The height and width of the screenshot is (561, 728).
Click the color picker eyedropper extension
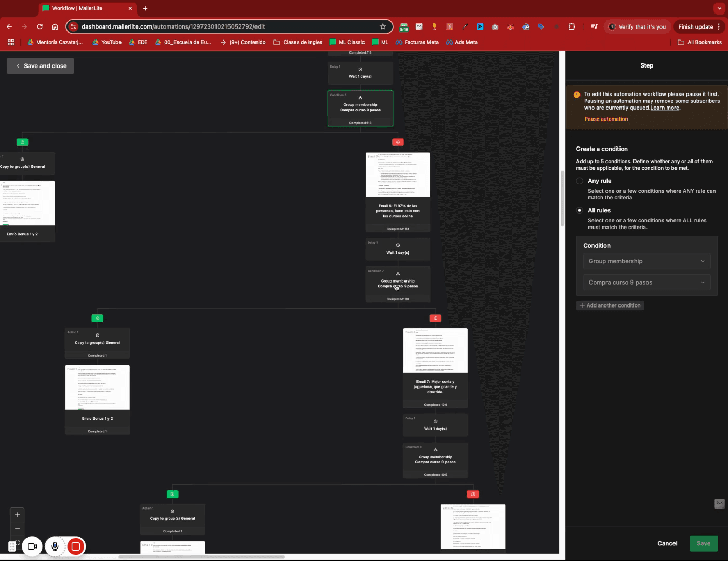coord(465,26)
